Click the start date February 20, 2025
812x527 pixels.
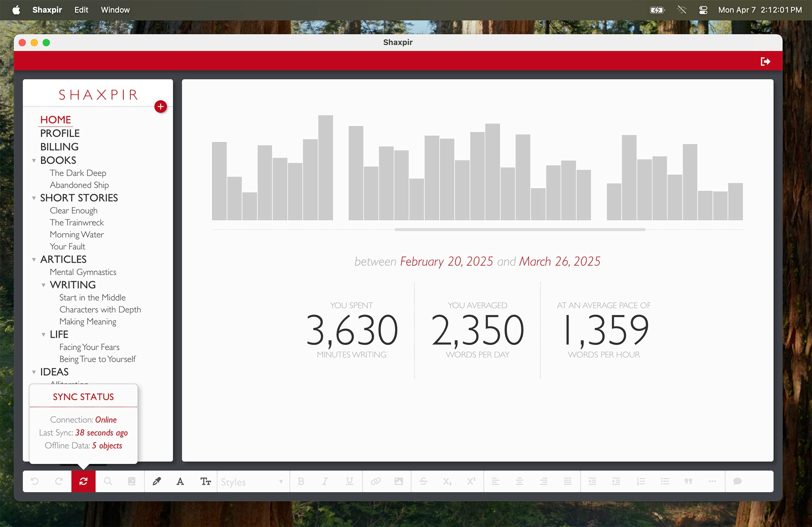[446, 261]
